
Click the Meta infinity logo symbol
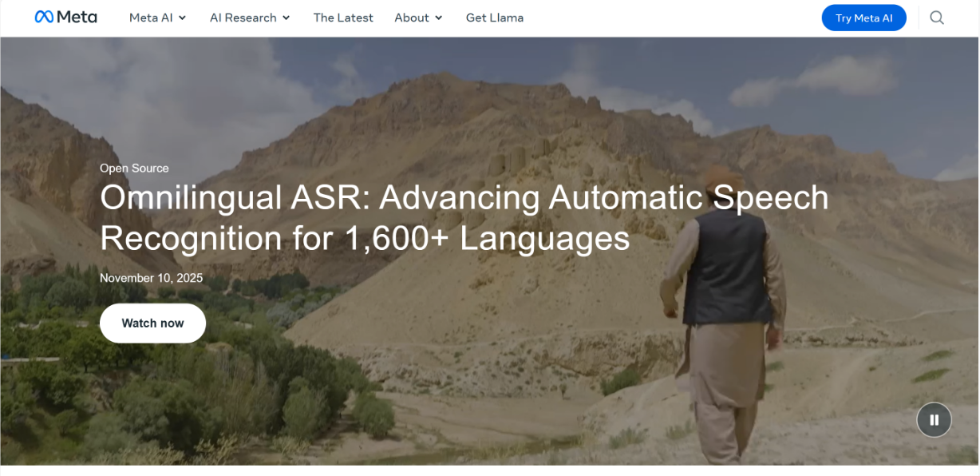[x=44, y=17]
